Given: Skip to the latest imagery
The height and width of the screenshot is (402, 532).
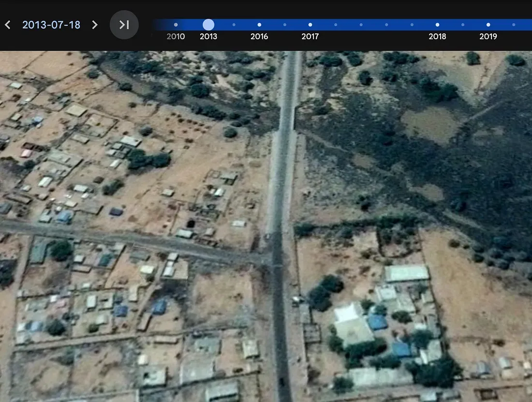Looking at the screenshot, I should pyautogui.click(x=124, y=25).
